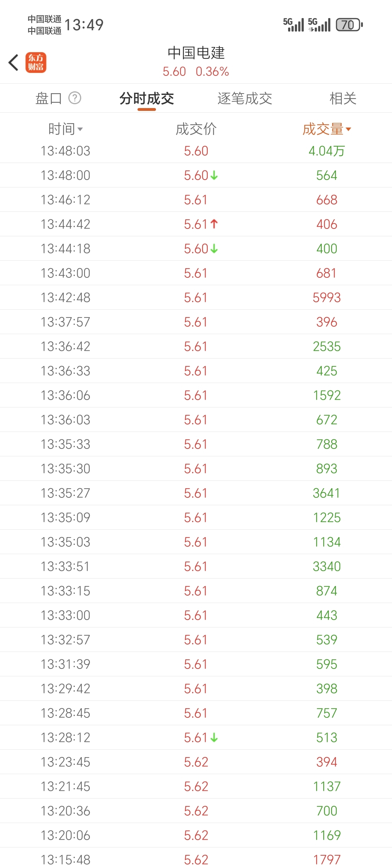Sort by the 时间 column dropdown
The height and width of the screenshot is (868, 392).
tap(66, 129)
